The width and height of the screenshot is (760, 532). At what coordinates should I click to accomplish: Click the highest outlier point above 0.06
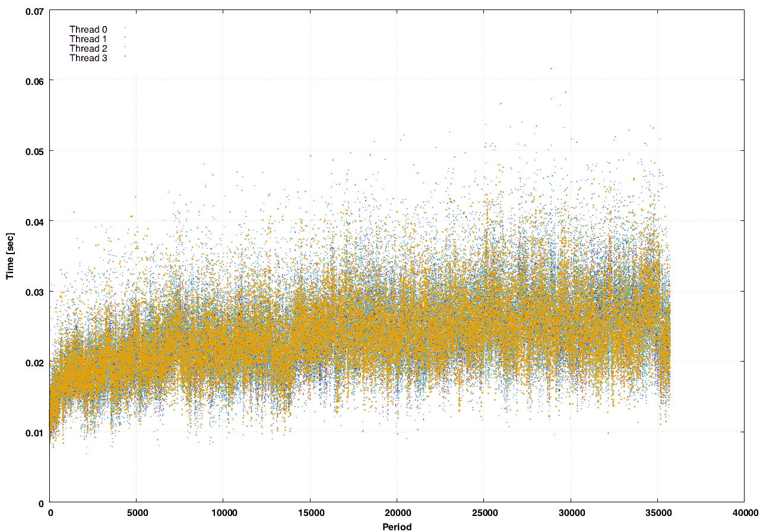[551, 68]
